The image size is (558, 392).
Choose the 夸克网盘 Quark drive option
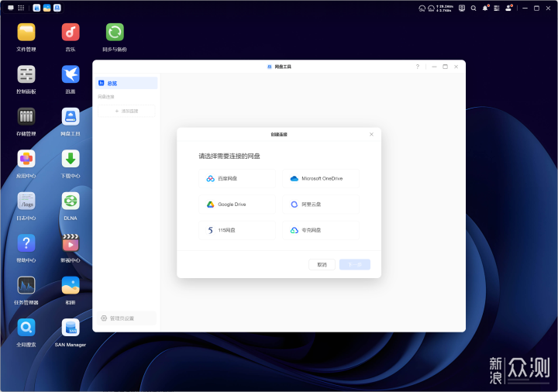[x=321, y=230]
